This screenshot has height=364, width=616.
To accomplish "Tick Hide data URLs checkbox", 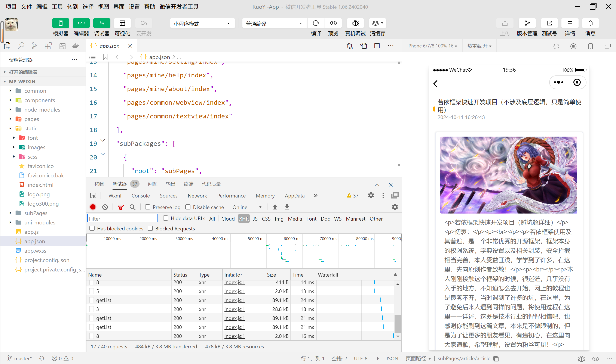I will click(x=166, y=218).
